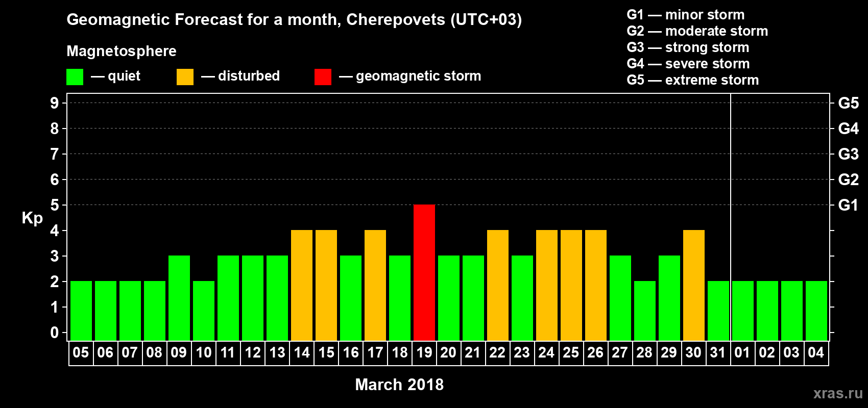
Task: Click the '— quiet' legend text
Action: point(115,76)
